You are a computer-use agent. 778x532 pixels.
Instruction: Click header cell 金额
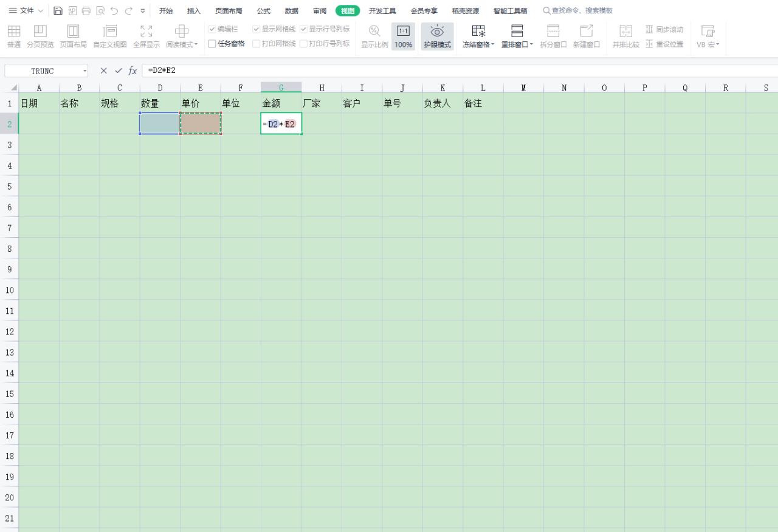click(x=281, y=103)
